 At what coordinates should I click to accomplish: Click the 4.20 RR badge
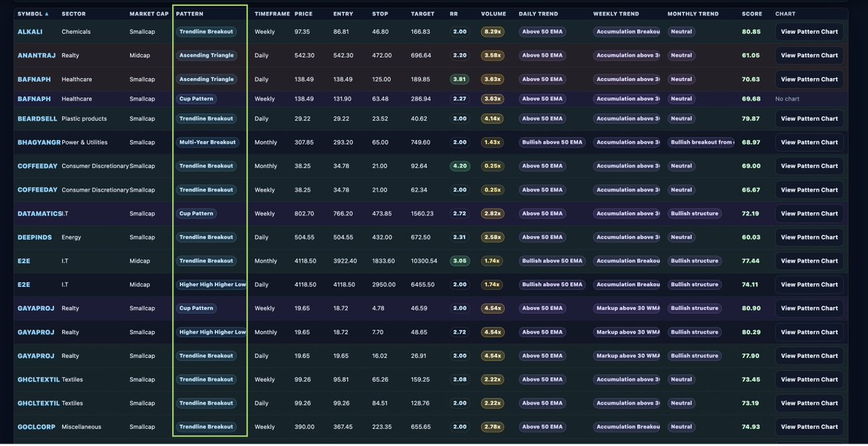[x=459, y=166]
